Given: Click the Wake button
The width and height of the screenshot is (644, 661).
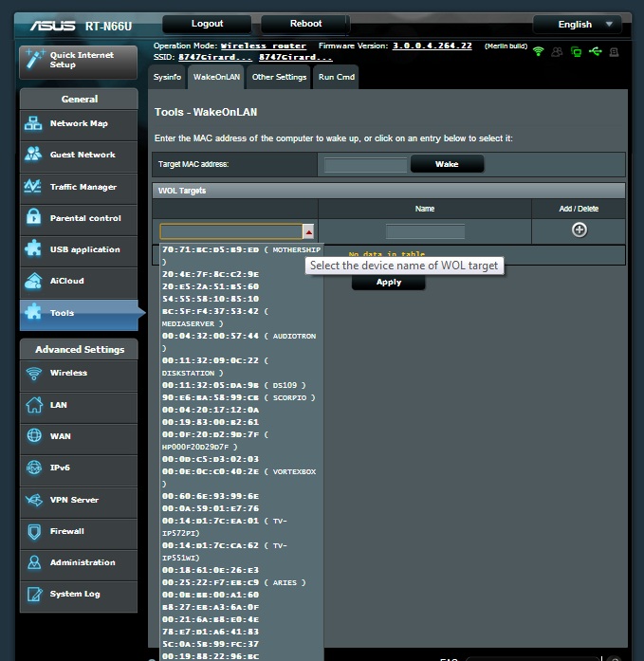Looking at the screenshot, I should (x=447, y=164).
